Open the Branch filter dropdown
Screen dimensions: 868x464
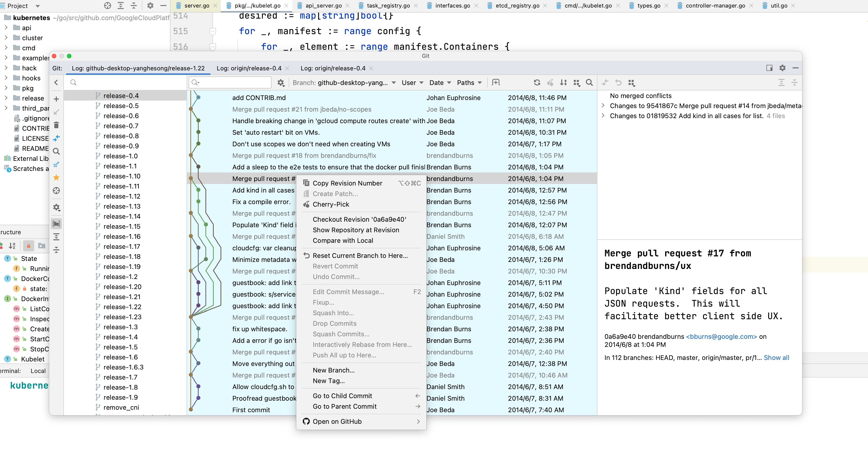(344, 83)
